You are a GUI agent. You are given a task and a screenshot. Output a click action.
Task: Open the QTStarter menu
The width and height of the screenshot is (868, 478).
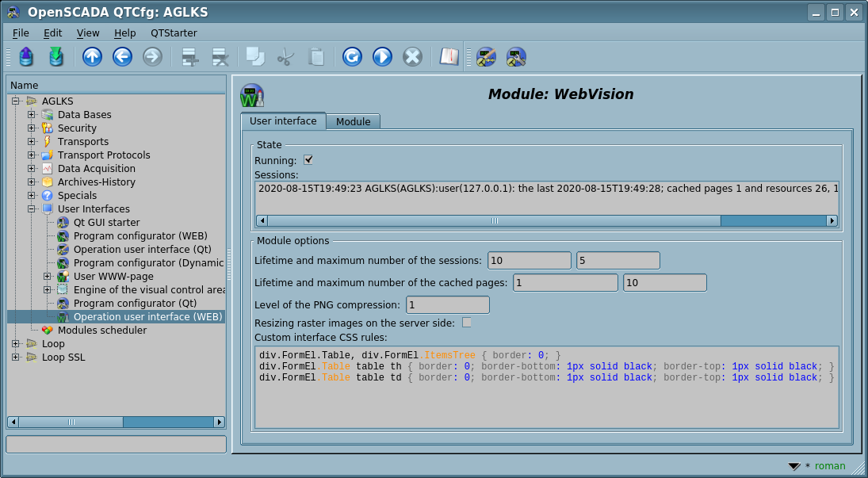click(174, 33)
